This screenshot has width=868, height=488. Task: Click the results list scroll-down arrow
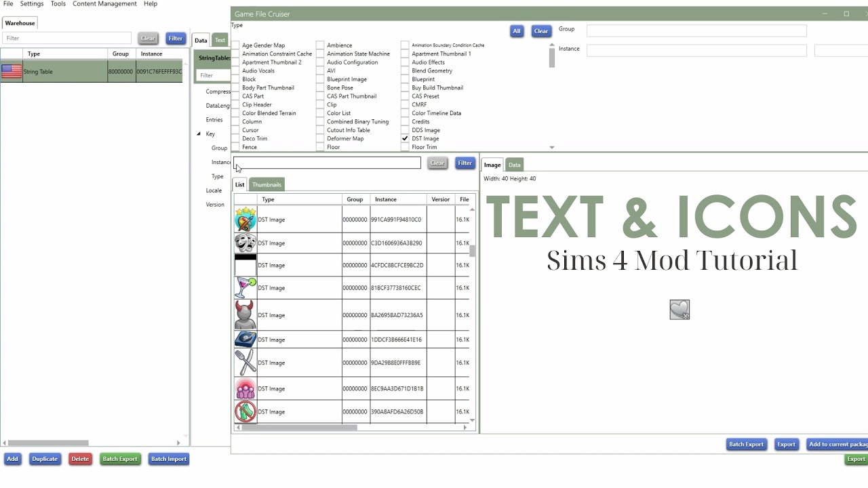(x=472, y=420)
